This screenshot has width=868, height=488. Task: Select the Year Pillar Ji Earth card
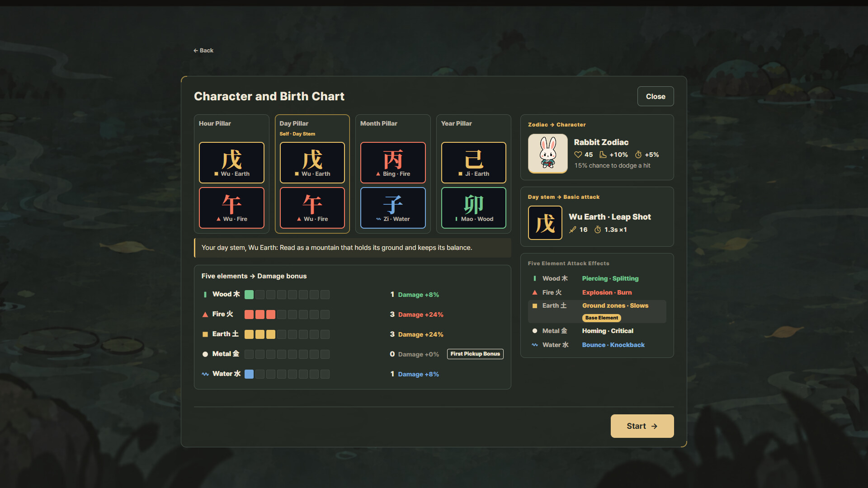click(474, 163)
